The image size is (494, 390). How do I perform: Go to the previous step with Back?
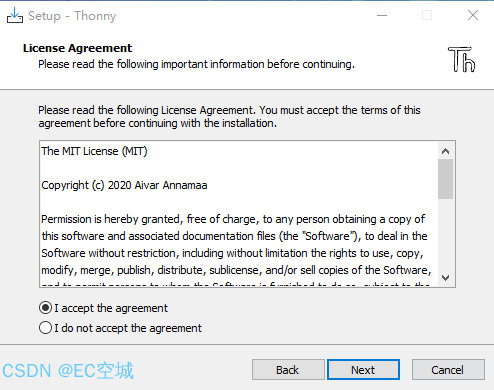pos(288,370)
